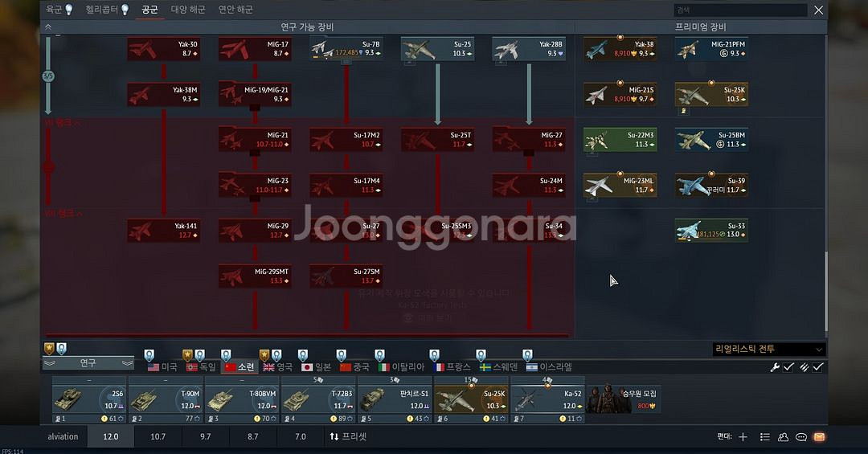The height and width of the screenshot is (454, 868).
Task: Select premium Yak-38 aircraft card
Action: coord(620,49)
